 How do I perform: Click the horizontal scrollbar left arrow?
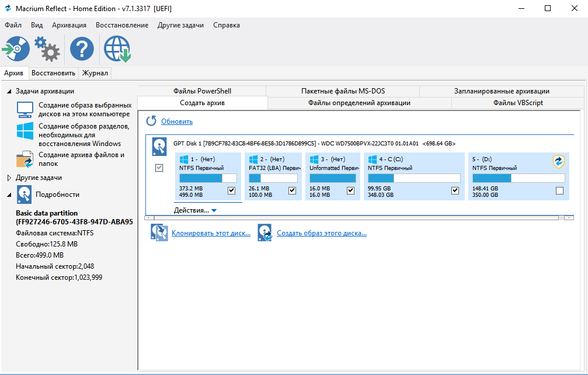(149, 217)
